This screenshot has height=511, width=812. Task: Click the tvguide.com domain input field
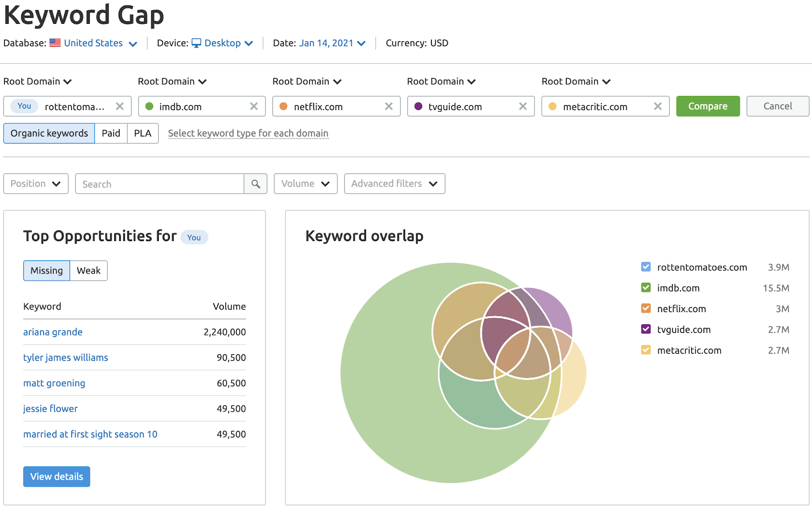(x=470, y=106)
